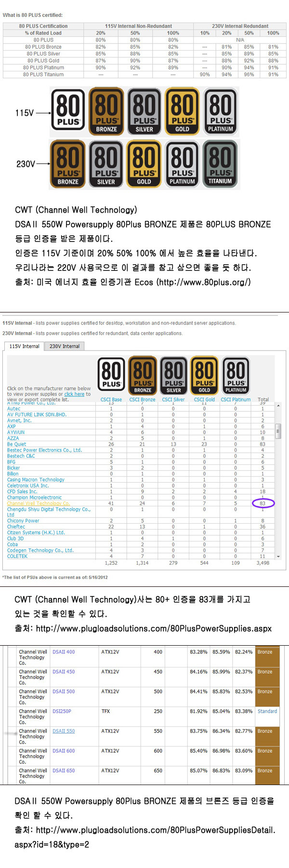Sort by the CSCI Base column header

tap(111, 399)
